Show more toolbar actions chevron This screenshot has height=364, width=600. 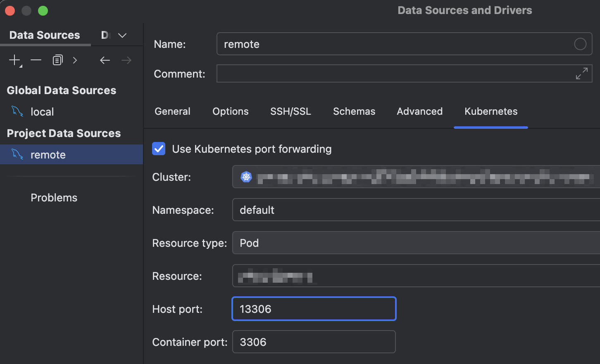pyautogui.click(x=75, y=60)
